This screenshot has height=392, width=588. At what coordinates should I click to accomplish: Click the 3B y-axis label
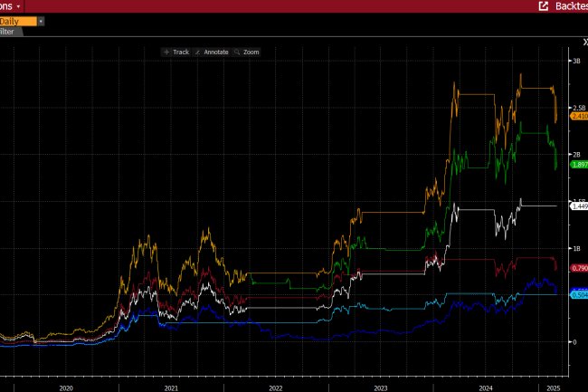point(576,61)
